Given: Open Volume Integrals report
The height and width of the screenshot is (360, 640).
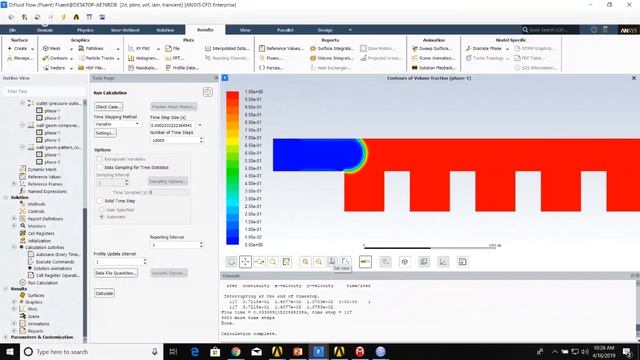Looking at the screenshot, I should (x=332, y=58).
